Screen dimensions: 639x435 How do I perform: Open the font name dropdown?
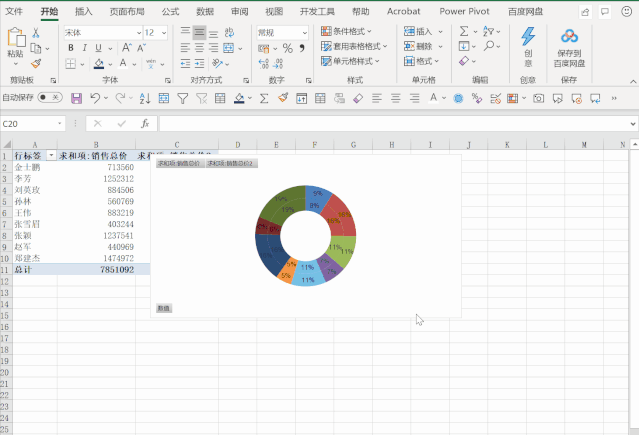coord(139,33)
